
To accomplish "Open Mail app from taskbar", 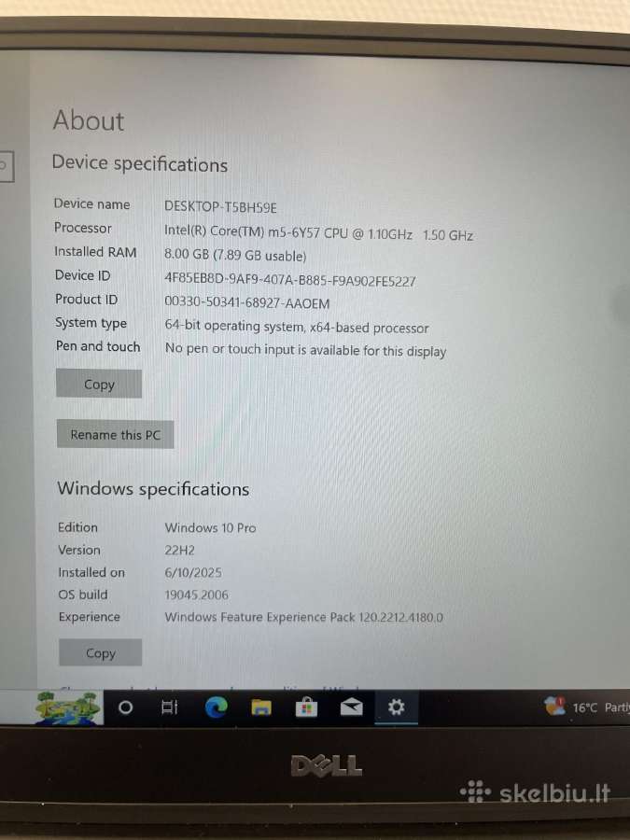I will (352, 707).
